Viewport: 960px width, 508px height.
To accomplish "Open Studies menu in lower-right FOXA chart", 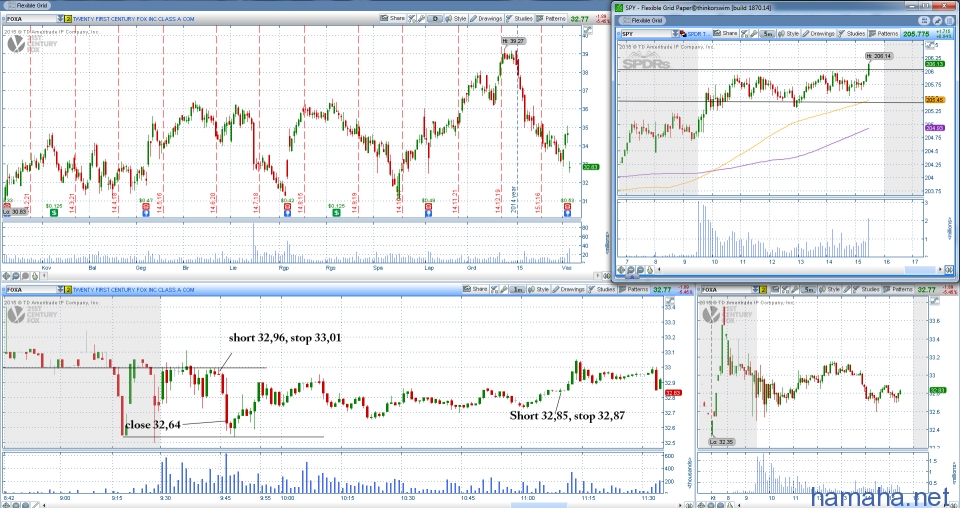I will click(x=866, y=289).
